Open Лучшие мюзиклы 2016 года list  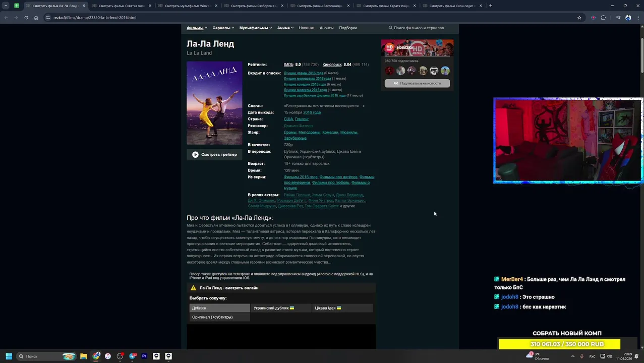pyautogui.click(x=305, y=90)
